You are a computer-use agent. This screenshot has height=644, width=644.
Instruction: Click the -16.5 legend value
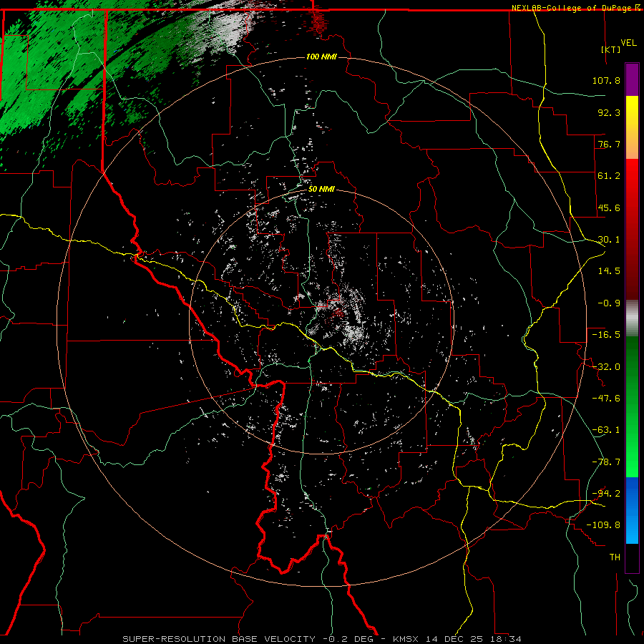(606, 335)
